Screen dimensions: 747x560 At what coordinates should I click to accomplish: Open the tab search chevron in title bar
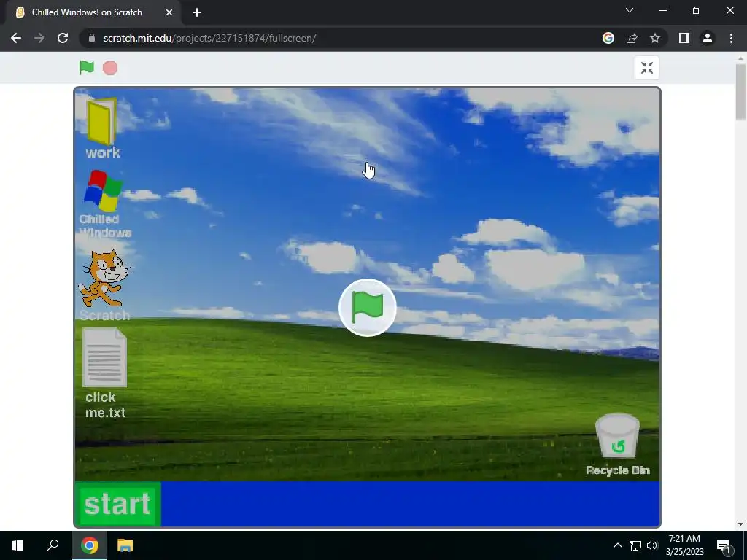[x=630, y=10]
